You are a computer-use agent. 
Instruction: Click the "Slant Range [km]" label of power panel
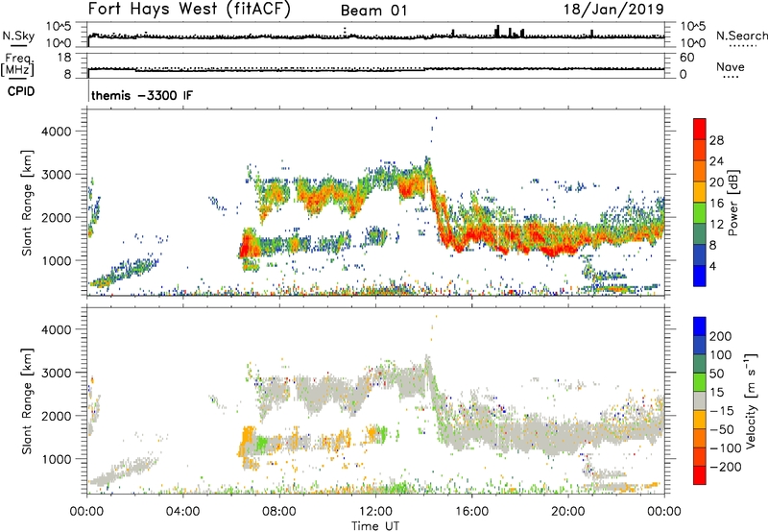[x=27, y=203]
